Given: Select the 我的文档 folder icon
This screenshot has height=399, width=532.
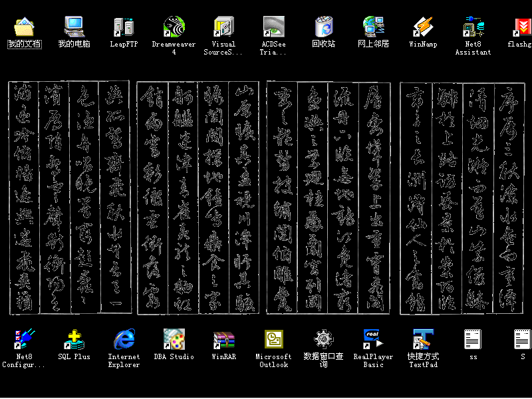Looking at the screenshot, I should click(24, 27).
